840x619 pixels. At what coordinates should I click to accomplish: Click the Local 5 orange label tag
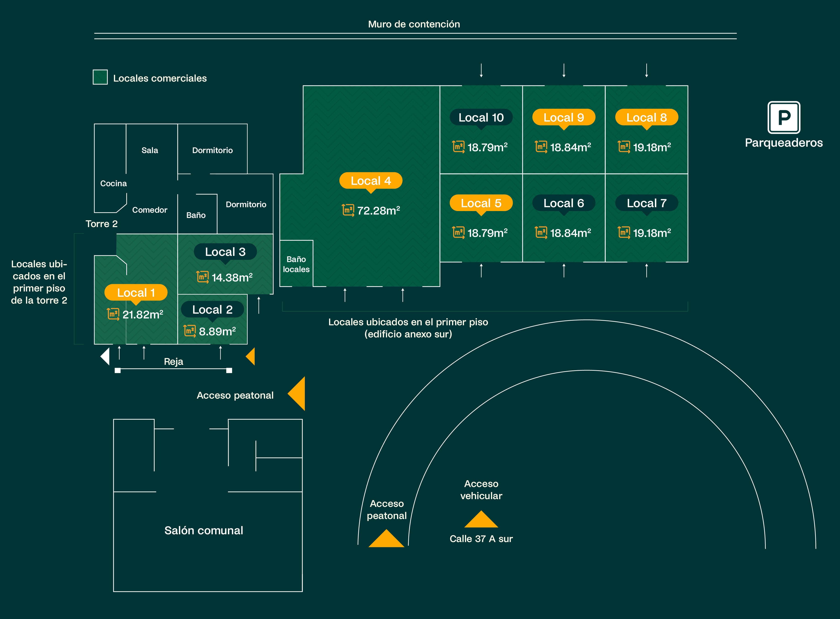click(481, 203)
